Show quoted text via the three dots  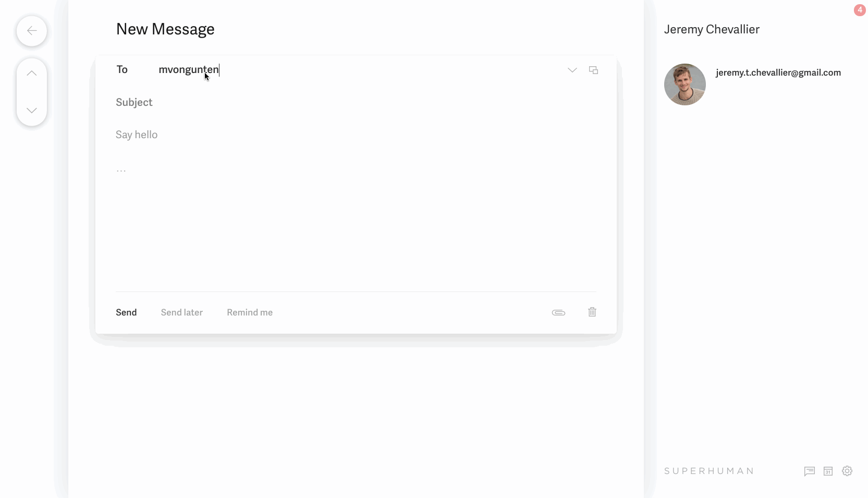121,171
